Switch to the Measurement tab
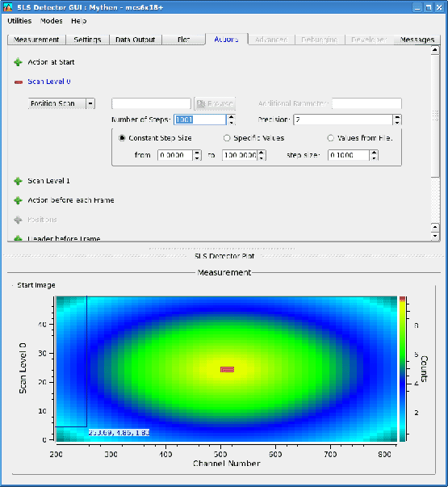The width and height of the screenshot is (448, 487). [x=36, y=40]
